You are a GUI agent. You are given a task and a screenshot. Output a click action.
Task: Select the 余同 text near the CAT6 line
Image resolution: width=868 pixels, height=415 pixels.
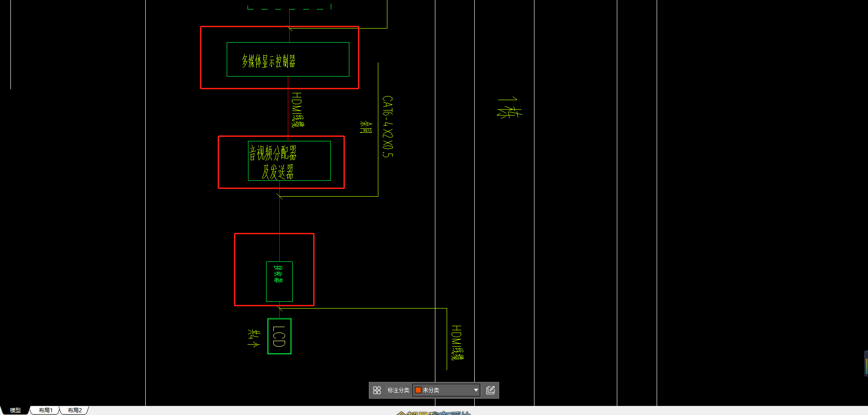tap(366, 127)
